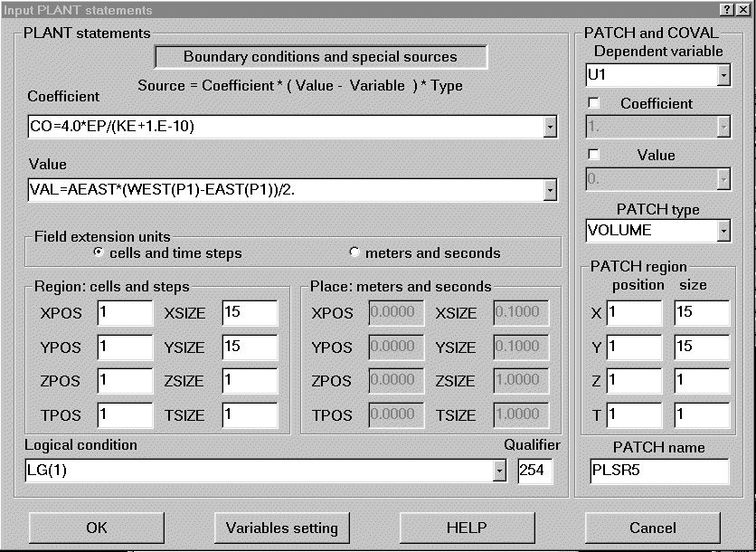756x552 pixels.
Task: Select cells and time steps radio option
Action: coord(99,252)
